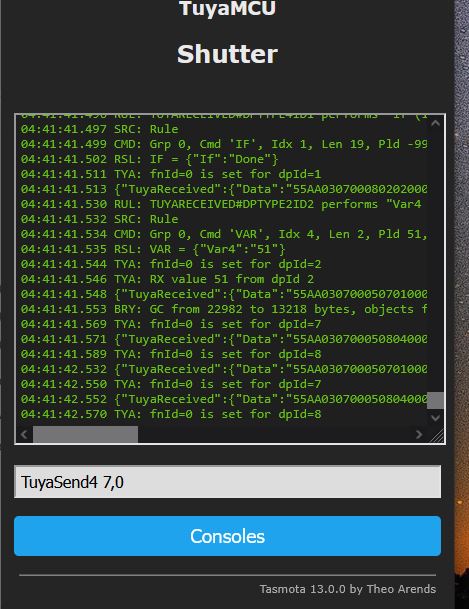The width and height of the screenshot is (469, 609).
Task: Click the TuyaMCU module title
Action: point(228,8)
